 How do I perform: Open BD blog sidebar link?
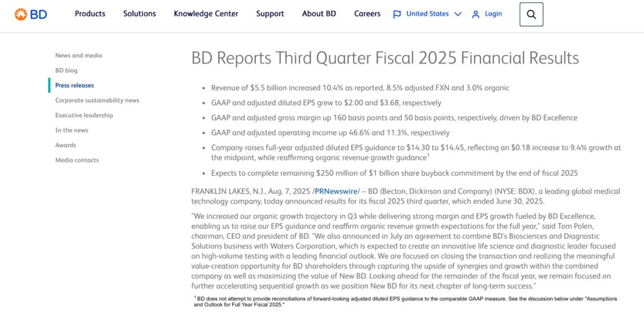click(x=67, y=70)
